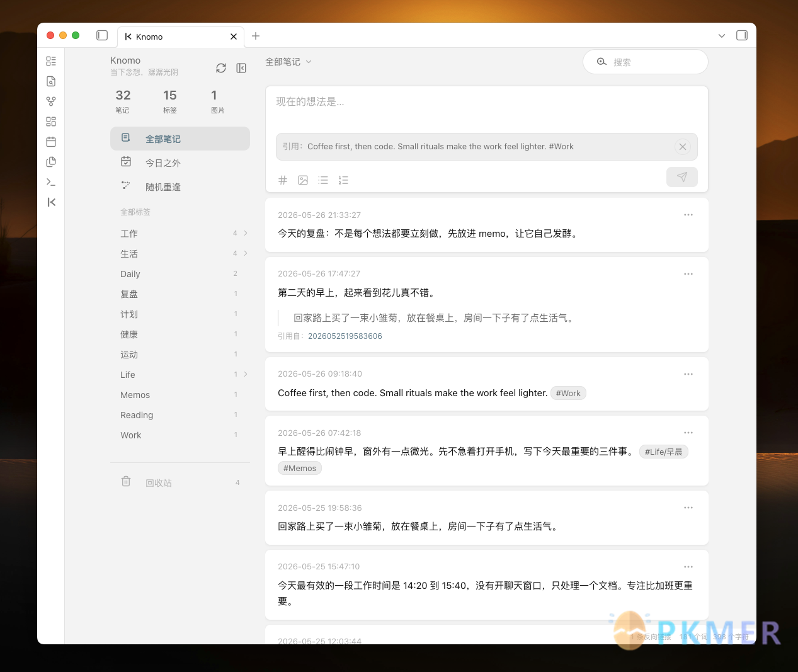This screenshot has width=798, height=672.
Task: Focus the 搜索 search field
Action: click(x=646, y=62)
